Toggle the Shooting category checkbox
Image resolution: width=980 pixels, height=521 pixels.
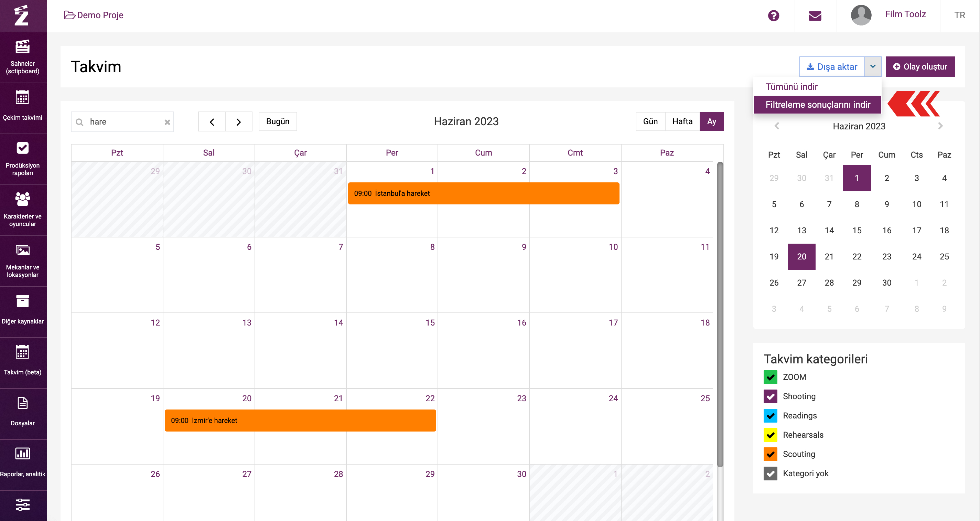pos(771,396)
